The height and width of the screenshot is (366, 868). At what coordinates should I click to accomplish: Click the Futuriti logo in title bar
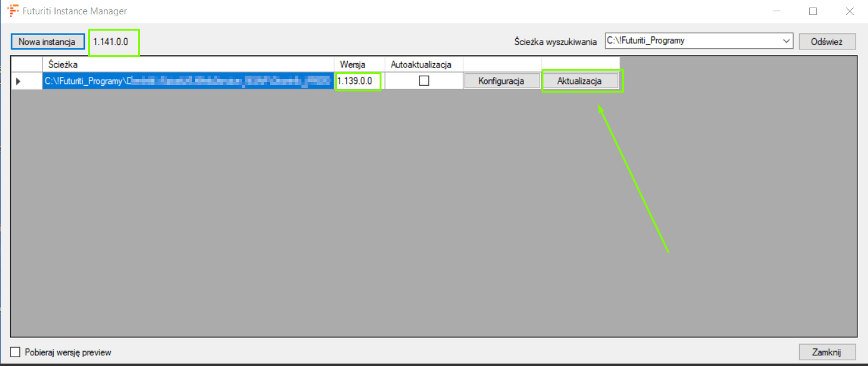[x=12, y=11]
